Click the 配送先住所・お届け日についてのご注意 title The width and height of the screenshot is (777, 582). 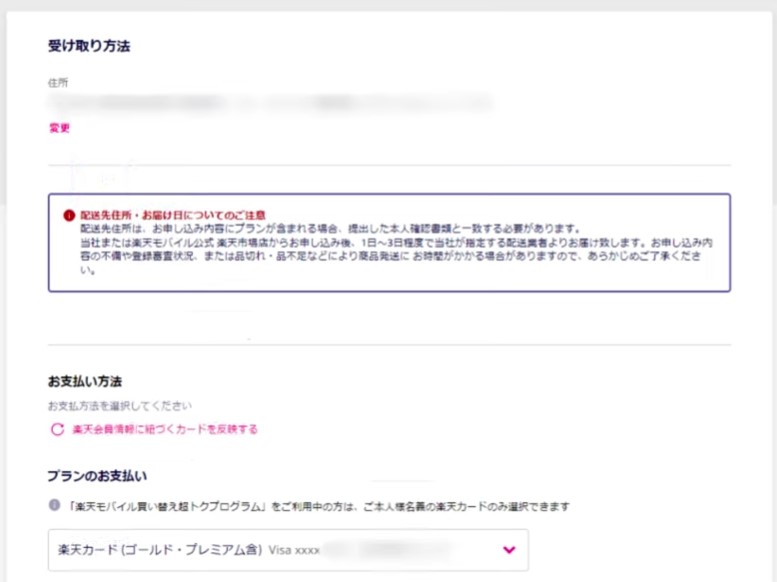coord(172,215)
